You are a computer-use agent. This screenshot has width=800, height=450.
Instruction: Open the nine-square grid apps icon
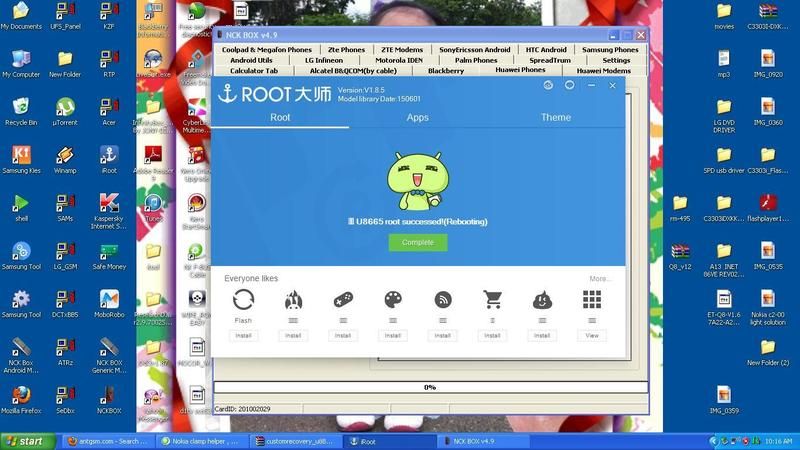point(592,299)
